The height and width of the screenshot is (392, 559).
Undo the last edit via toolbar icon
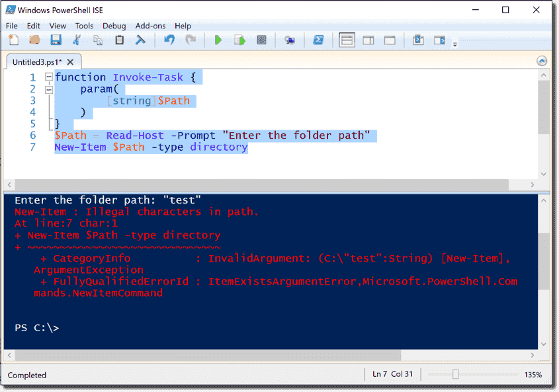[171, 40]
